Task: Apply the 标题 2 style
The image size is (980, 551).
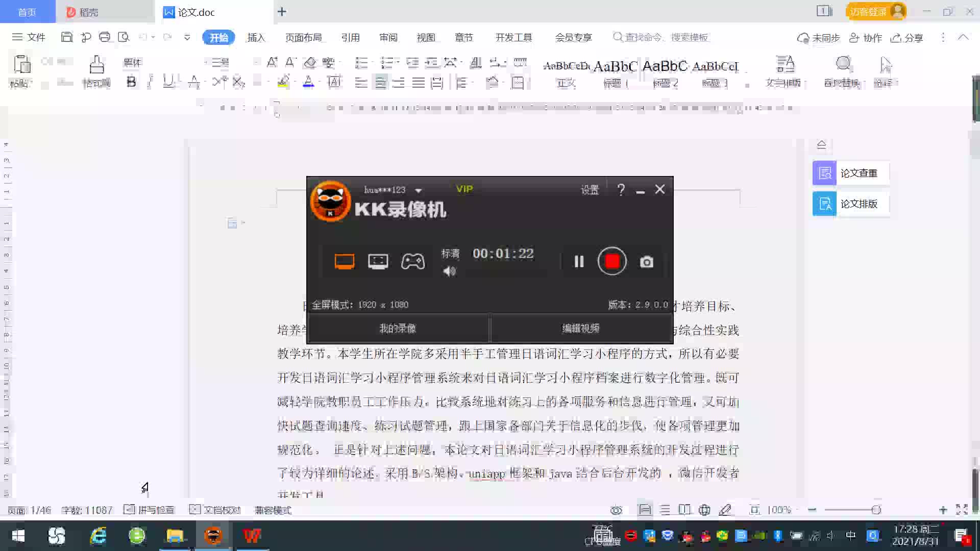Action: pos(665,73)
